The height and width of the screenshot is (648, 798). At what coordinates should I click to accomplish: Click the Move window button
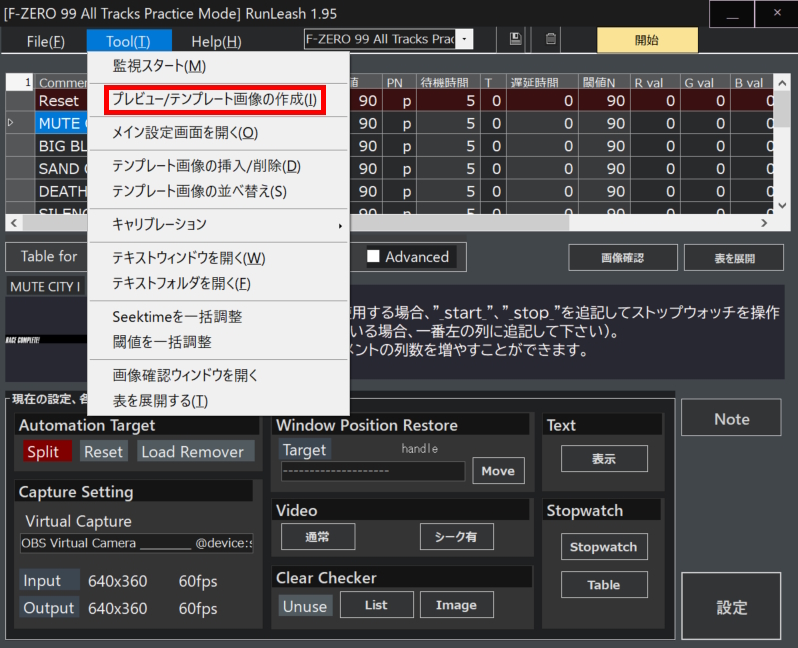[498, 471]
